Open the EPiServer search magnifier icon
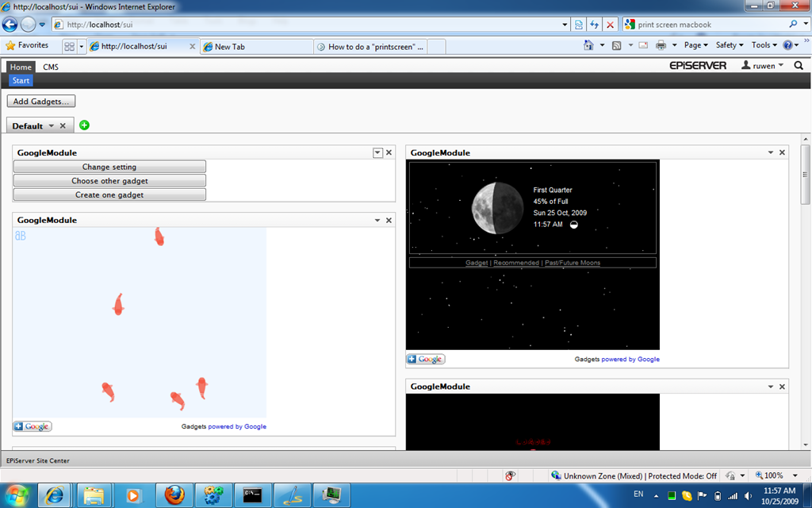Screen dimensions: 812x508 pyautogui.click(x=799, y=66)
